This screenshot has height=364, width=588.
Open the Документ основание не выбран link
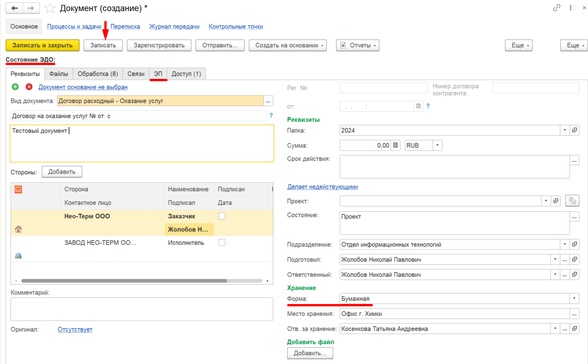point(83,87)
